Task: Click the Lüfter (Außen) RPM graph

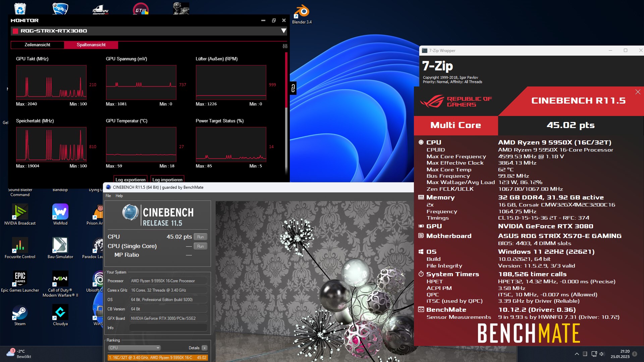Action: pyautogui.click(x=231, y=82)
